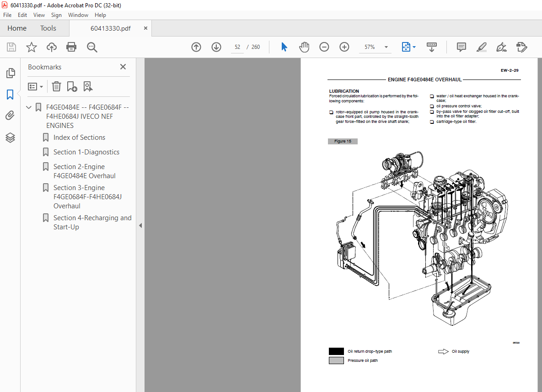Screen dimensions: 542x392
Task: Open the Sign document tool icon
Action: 501,47
